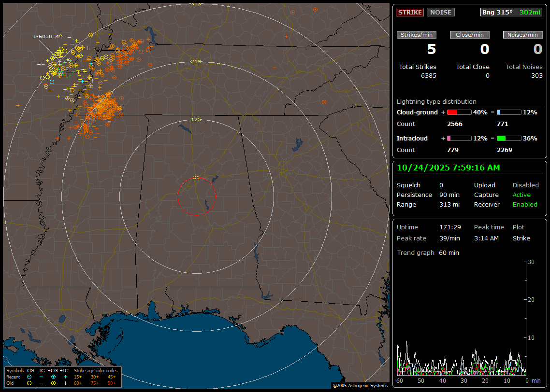Viewport: 550px width, 392px height.
Task: Click the Bng 315° bearing readout
Action: coord(497,12)
